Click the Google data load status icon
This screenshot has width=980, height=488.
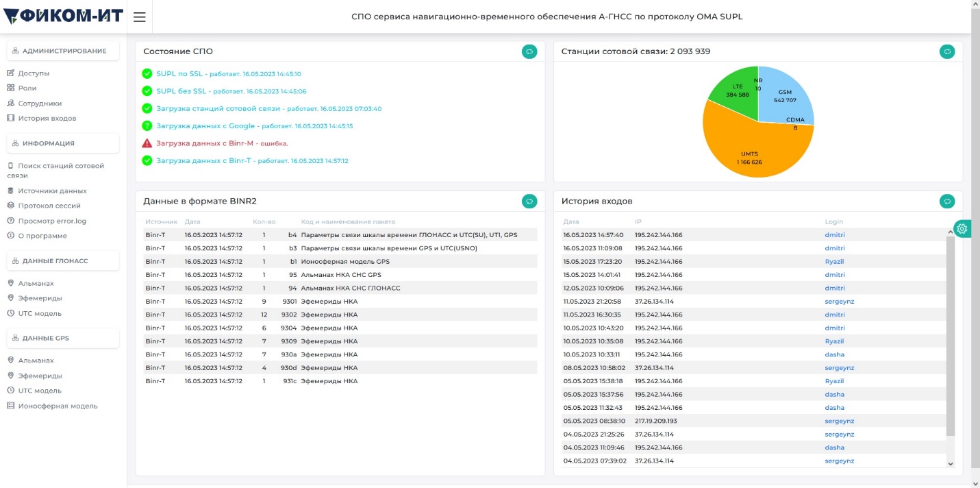click(x=147, y=126)
